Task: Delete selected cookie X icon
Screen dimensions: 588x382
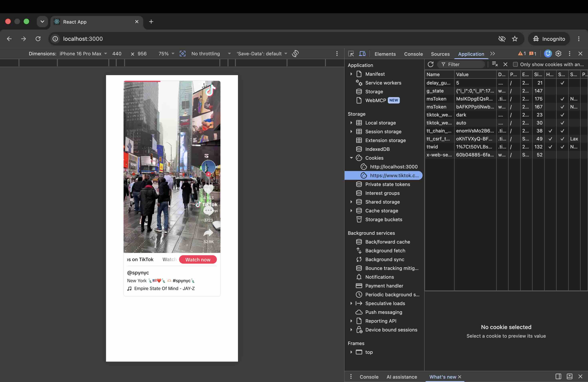Action: click(x=505, y=64)
